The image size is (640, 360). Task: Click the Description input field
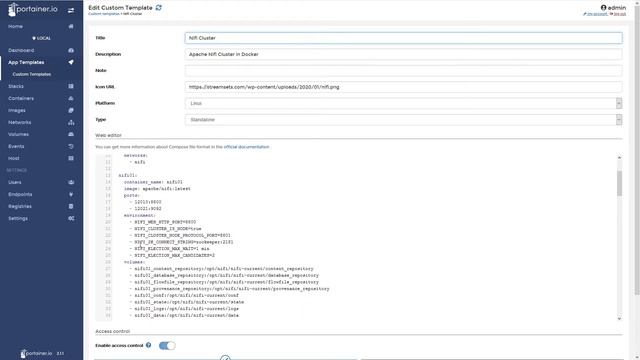[403, 54]
